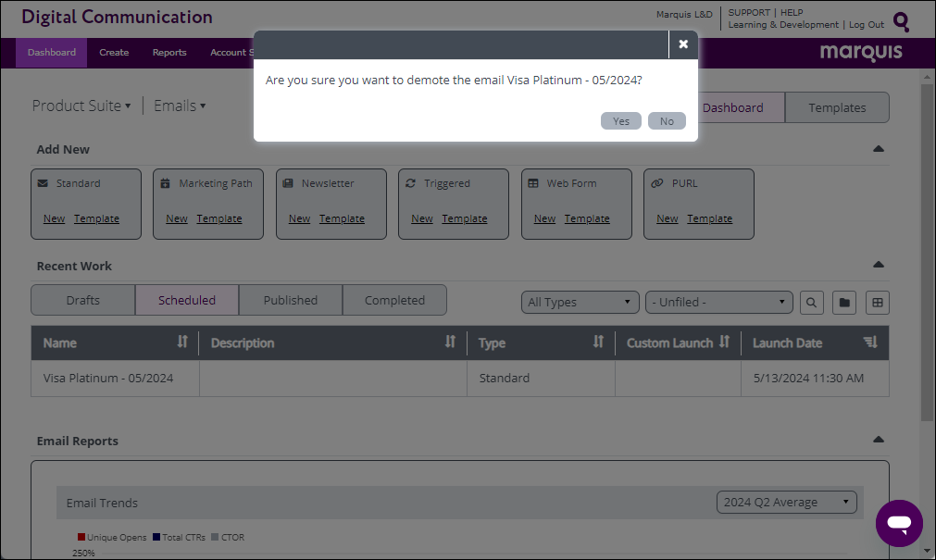
Task: Click the 5/13/2024 11:30 AM launch date
Action: [808, 378]
